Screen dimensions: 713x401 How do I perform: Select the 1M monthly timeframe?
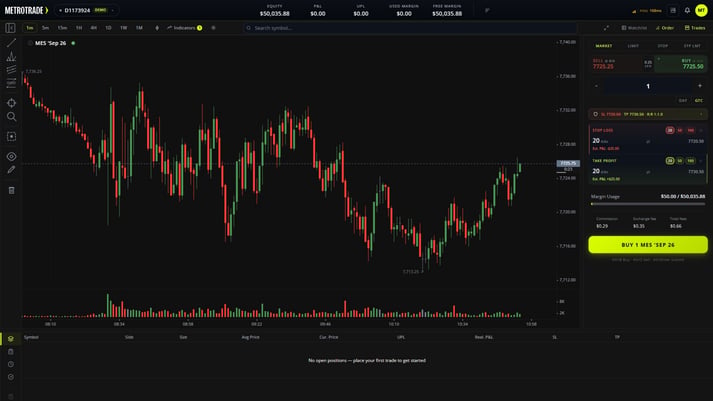tap(139, 28)
